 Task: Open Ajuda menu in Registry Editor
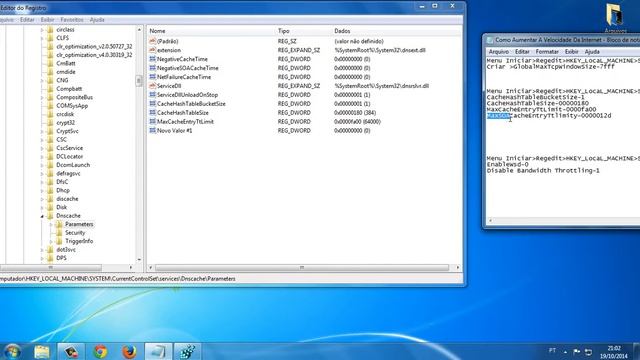click(97, 20)
